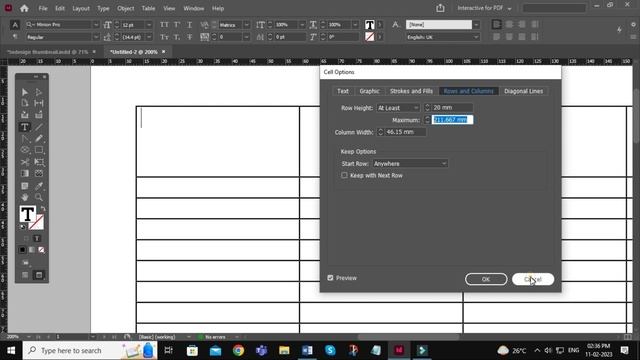Viewport: 640px width, 360px height.
Task: Select the Gap tool
Action: pyautogui.click(x=39, y=103)
